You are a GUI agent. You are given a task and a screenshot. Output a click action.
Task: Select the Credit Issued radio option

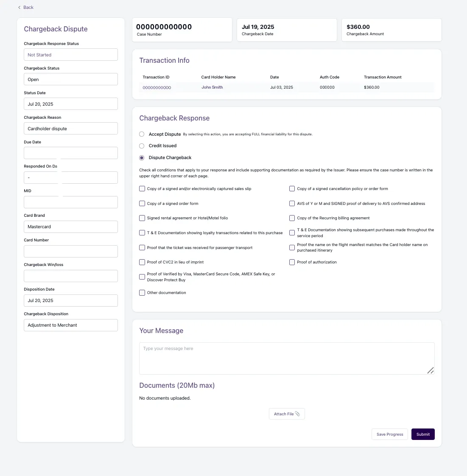[x=142, y=146]
